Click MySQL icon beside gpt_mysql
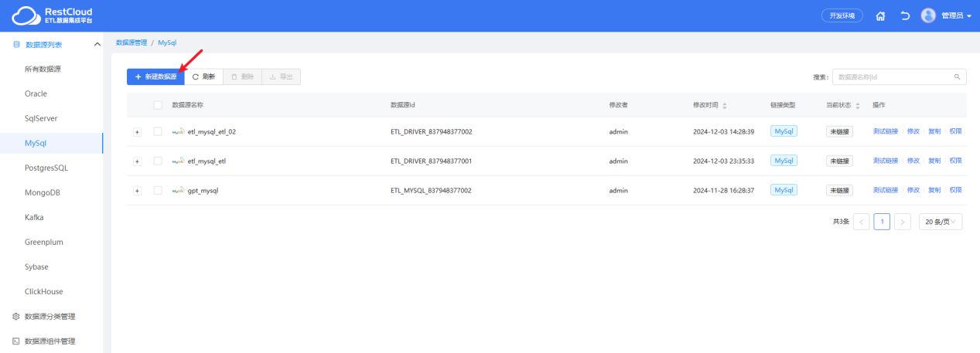 [178, 190]
